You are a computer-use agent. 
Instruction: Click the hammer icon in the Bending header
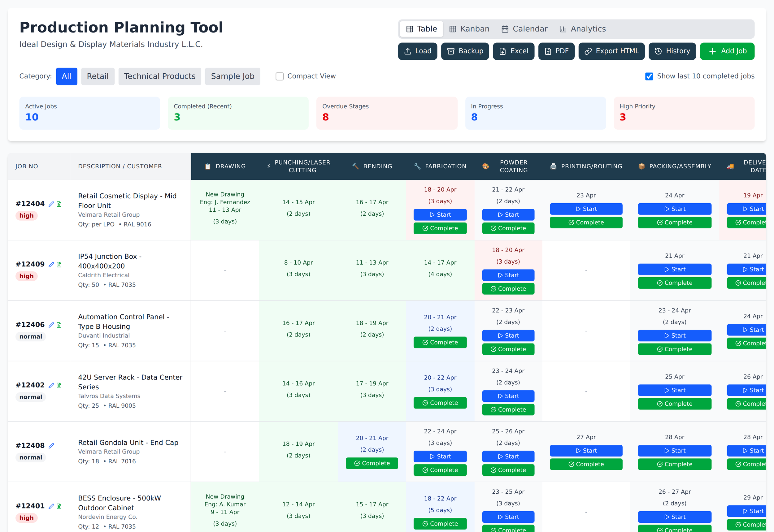coord(355,166)
